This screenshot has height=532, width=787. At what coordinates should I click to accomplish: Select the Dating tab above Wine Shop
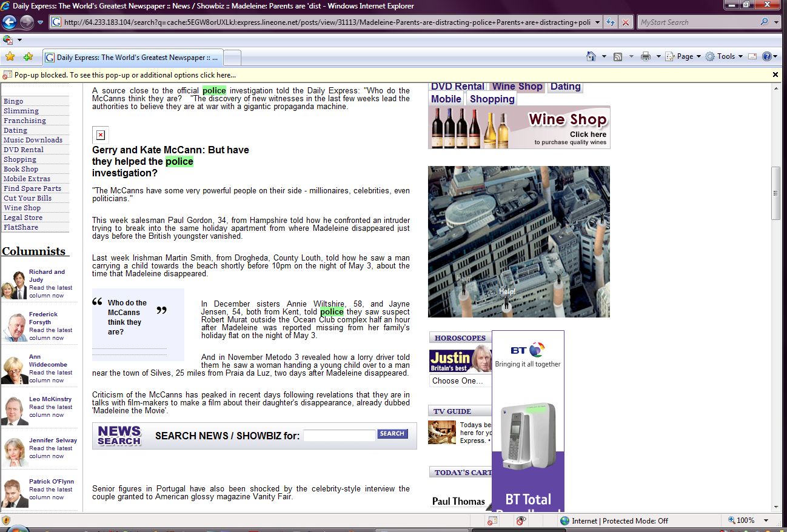[x=565, y=87]
